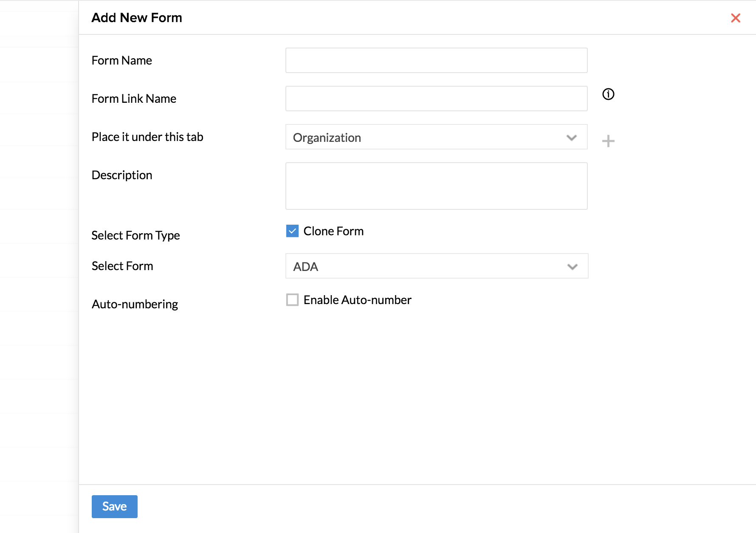Image resolution: width=756 pixels, height=533 pixels.
Task: Click the Enable Auto-number label text
Action: pos(357,300)
